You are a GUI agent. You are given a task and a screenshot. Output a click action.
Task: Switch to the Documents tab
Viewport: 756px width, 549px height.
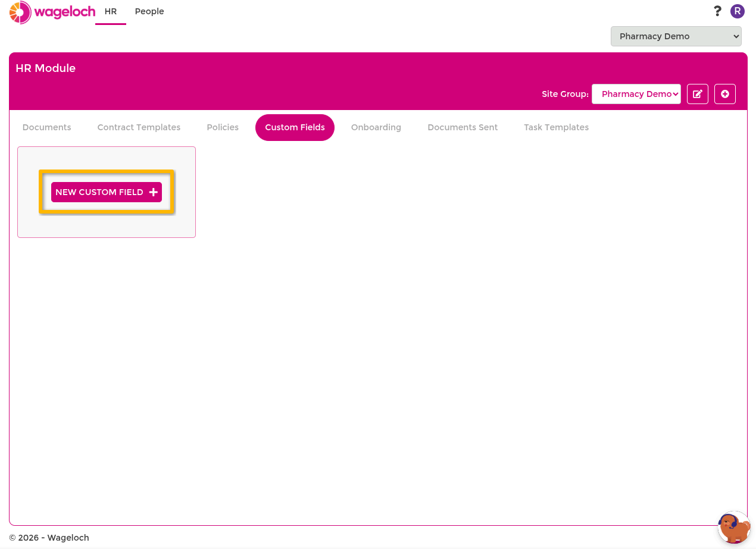[x=46, y=127]
